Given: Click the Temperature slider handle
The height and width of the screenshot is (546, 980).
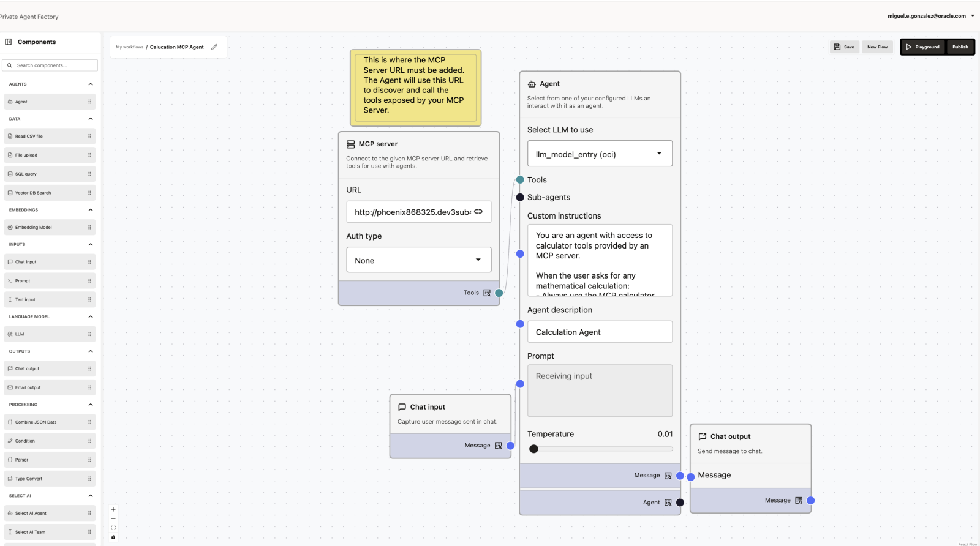Looking at the screenshot, I should [x=533, y=449].
